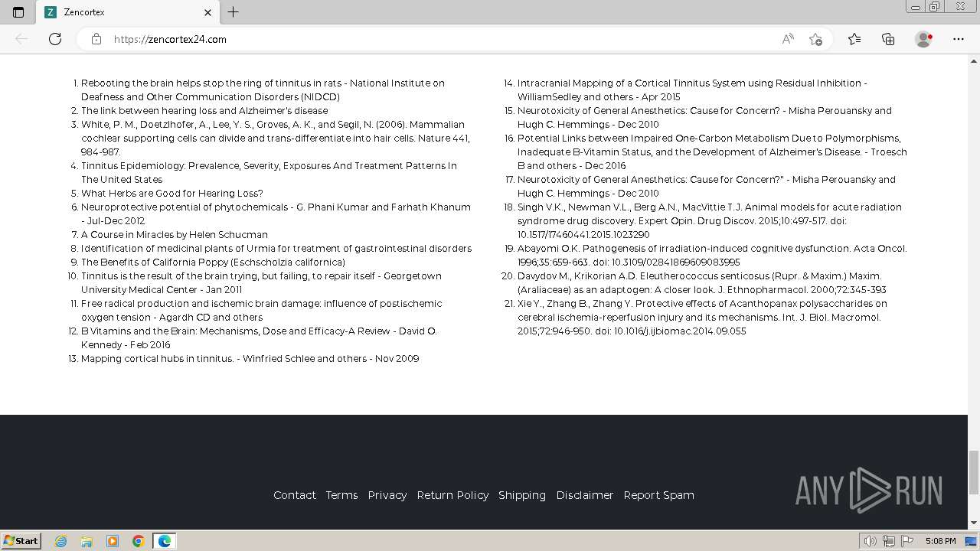Viewport: 980px width, 551px height.
Task: Open the Shipping footer link
Action: (x=522, y=495)
